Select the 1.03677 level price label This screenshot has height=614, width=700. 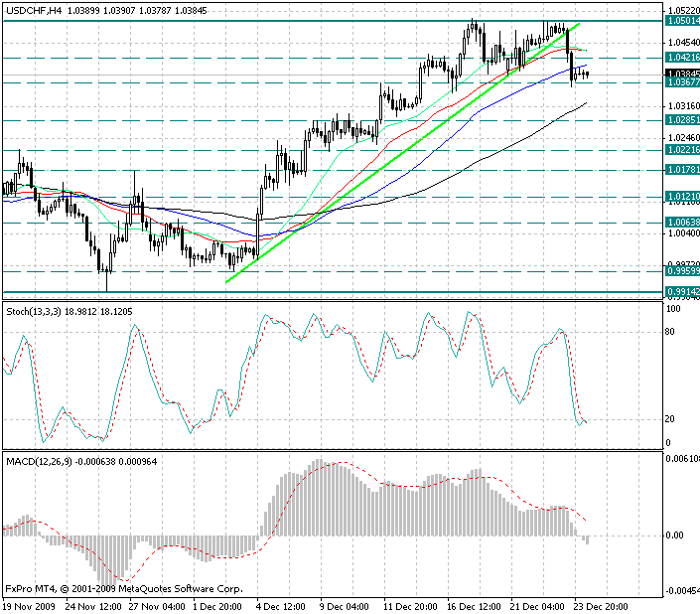(x=682, y=82)
